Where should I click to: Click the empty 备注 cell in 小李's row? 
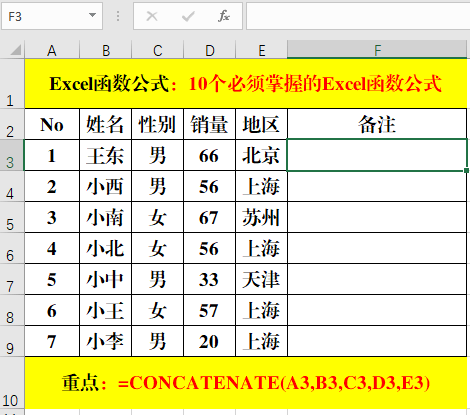point(377,341)
